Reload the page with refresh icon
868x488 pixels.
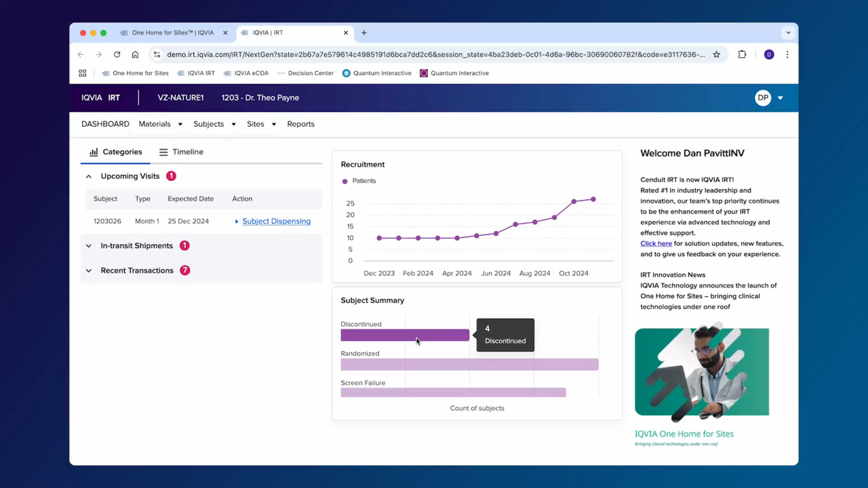click(x=117, y=54)
